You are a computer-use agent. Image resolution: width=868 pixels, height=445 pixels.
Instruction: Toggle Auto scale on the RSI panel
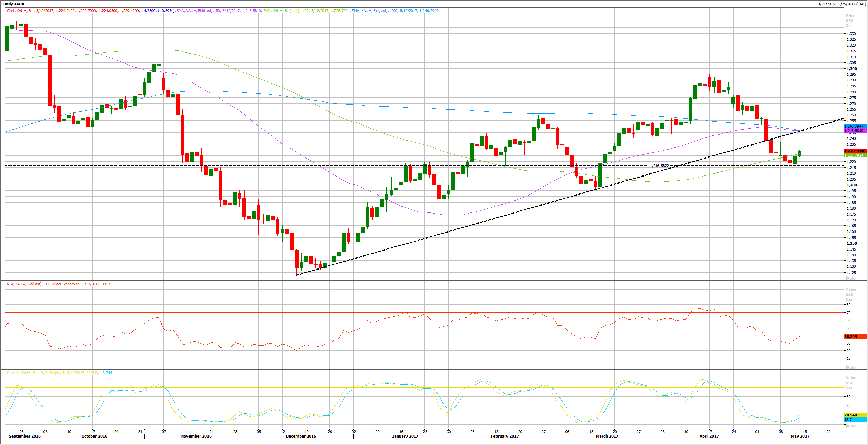tap(851, 367)
